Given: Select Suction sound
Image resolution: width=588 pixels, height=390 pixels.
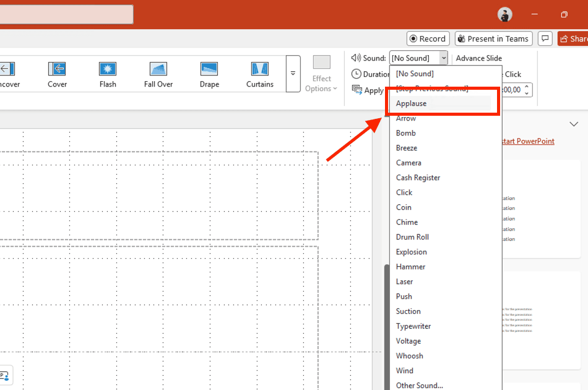Looking at the screenshot, I should point(446,311).
